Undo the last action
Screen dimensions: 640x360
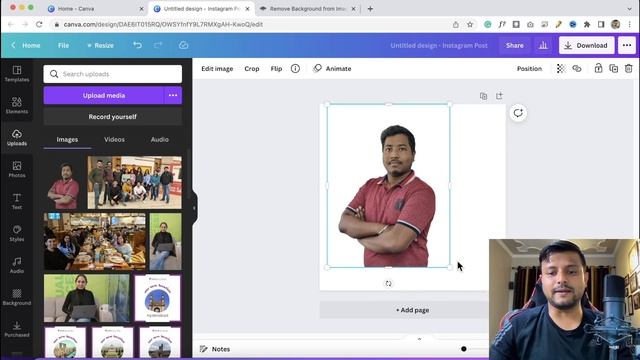pyautogui.click(x=138, y=45)
